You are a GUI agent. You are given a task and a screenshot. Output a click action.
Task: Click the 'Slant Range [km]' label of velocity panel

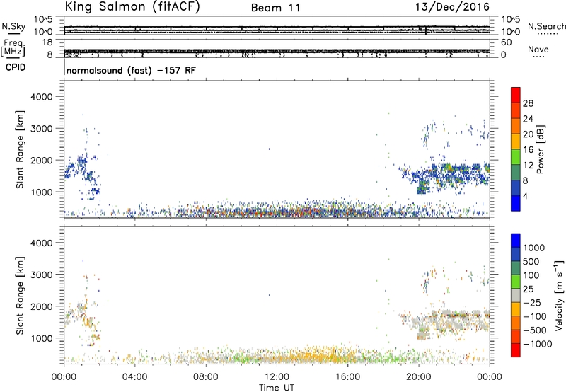(x=20, y=296)
